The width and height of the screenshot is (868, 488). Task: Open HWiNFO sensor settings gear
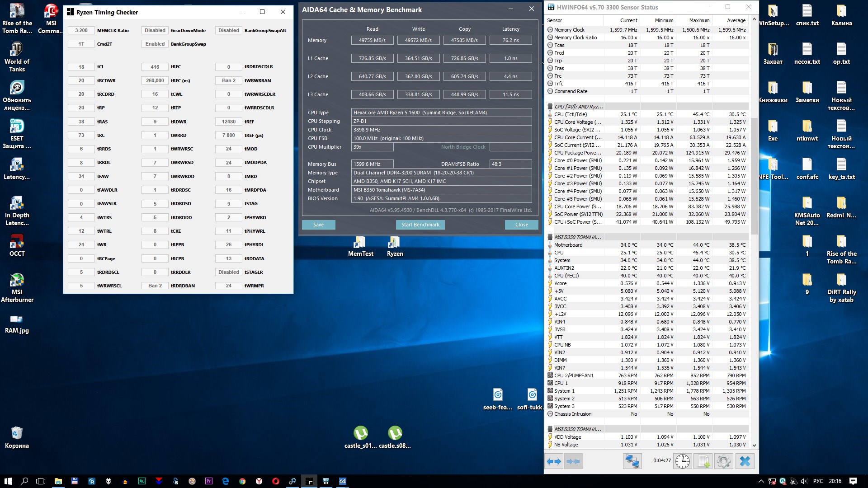coord(723,461)
